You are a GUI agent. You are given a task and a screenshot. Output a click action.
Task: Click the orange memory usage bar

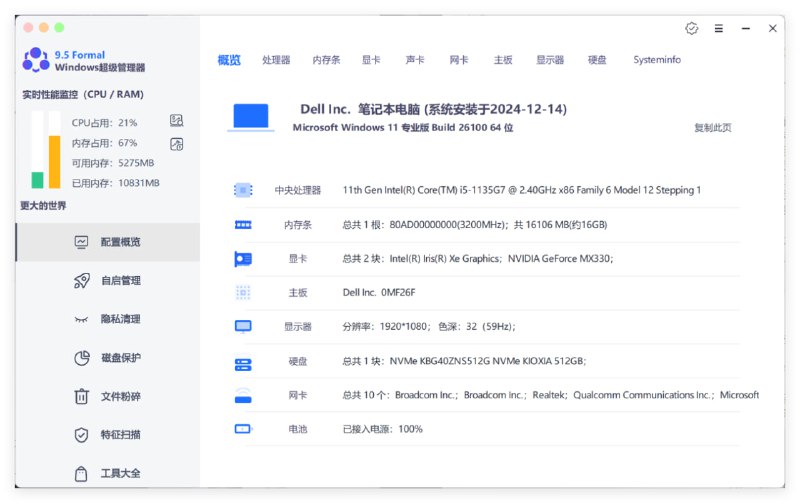[x=55, y=162]
